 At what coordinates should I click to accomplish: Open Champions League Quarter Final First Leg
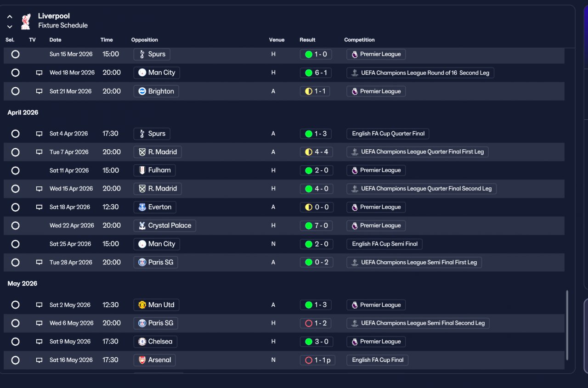[418, 152]
